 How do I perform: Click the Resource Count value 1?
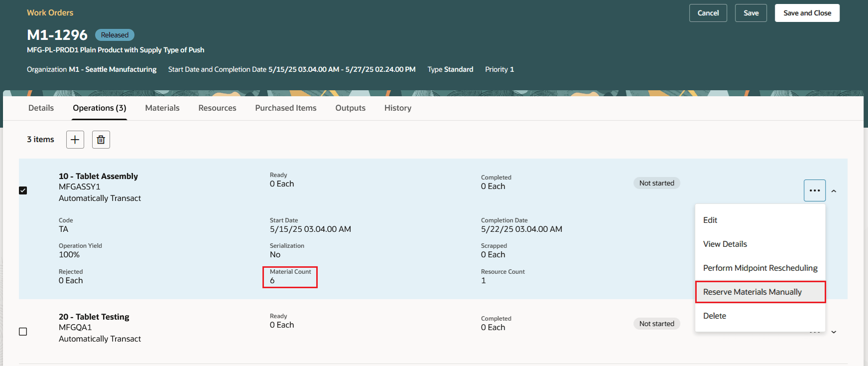tap(484, 281)
